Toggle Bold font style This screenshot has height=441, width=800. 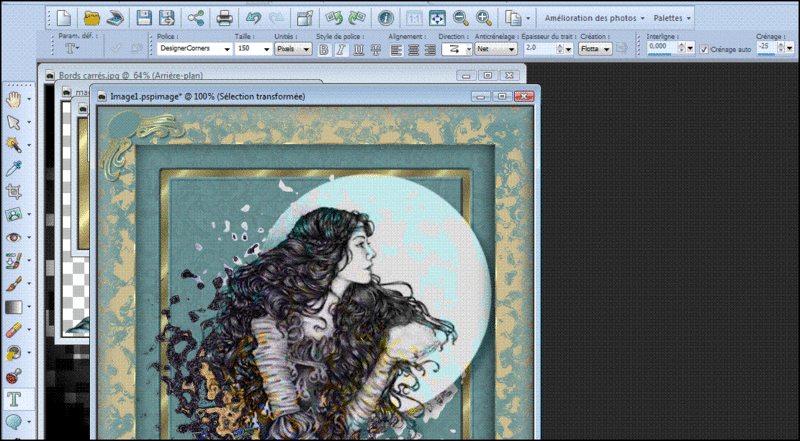coord(324,50)
